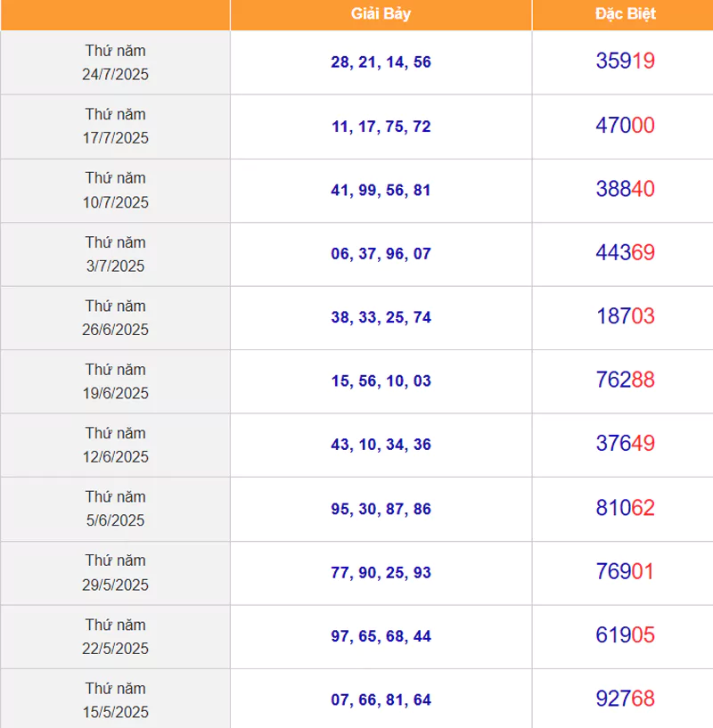
Task: Select the 3/7/2025 date cell
Action: 115,255
